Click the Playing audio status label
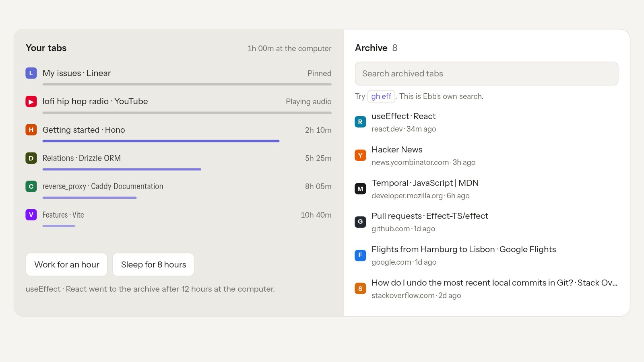 click(x=309, y=101)
